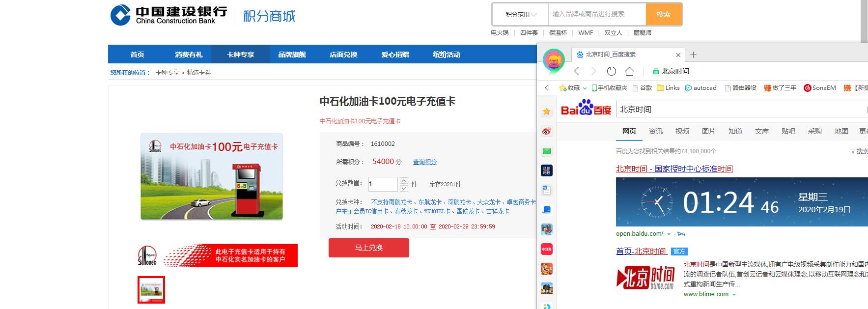Screen dimensions: 868x309
Task: Open a new browser tab
Action: tap(693, 55)
